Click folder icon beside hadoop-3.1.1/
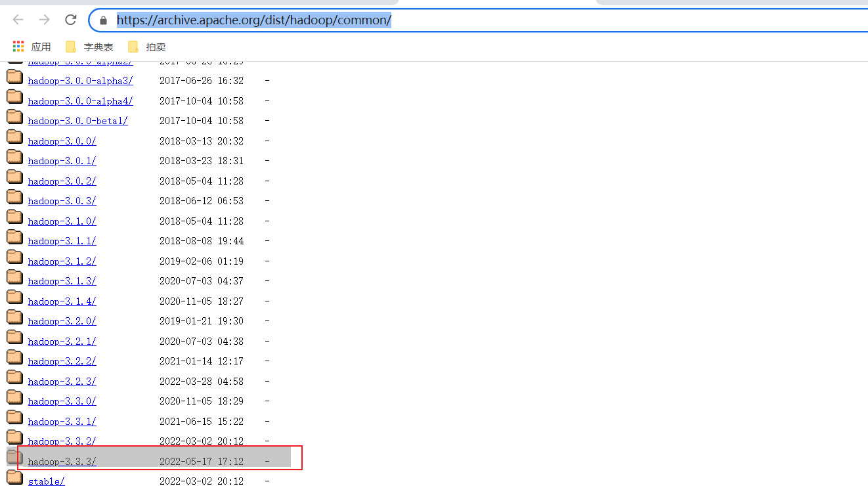 point(14,237)
